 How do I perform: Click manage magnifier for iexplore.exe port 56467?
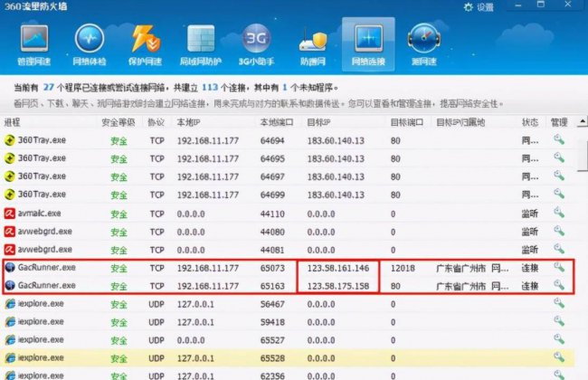[x=559, y=303]
